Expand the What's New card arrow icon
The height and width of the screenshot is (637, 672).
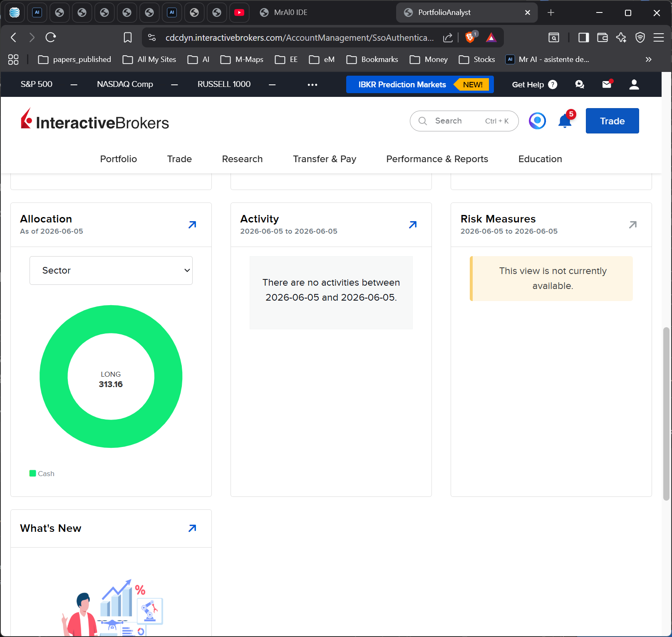tap(192, 528)
